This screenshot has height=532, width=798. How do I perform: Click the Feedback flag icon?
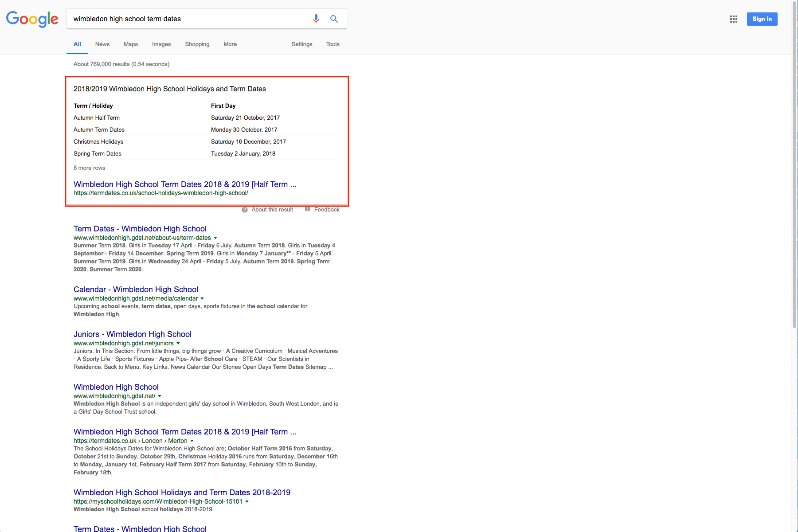pyautogui.click(x=308, y=209)
